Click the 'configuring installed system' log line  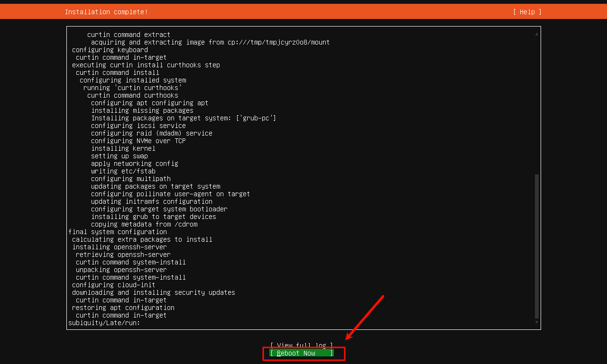click(x=133, y=80)
